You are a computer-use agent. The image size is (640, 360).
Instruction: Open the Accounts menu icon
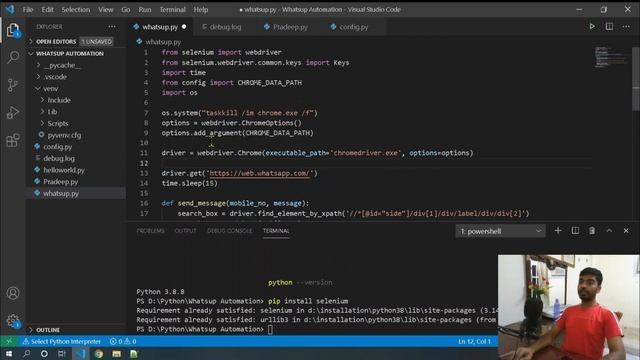click(x=13, y=293)
